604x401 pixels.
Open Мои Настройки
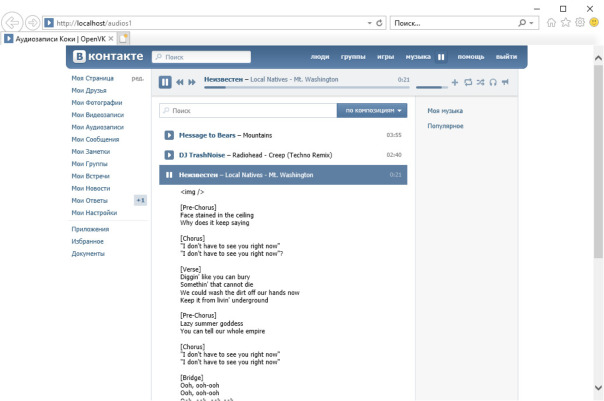[94, 213]
